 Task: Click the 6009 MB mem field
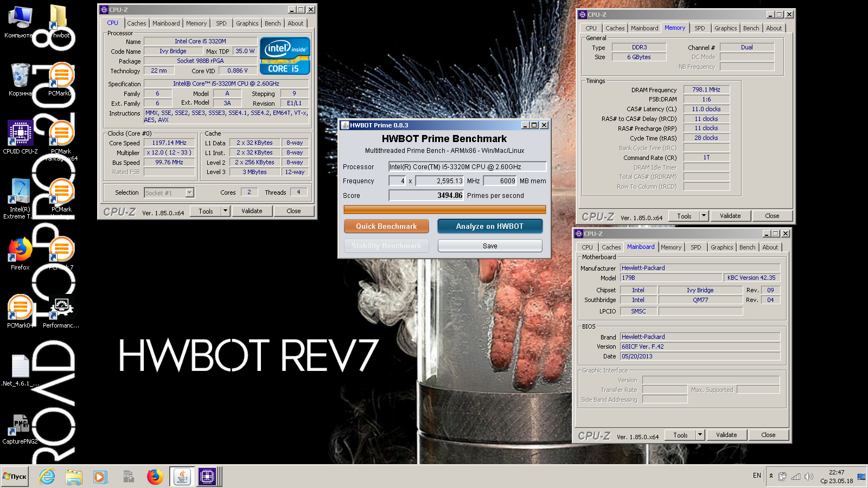[x=500, y=181]
